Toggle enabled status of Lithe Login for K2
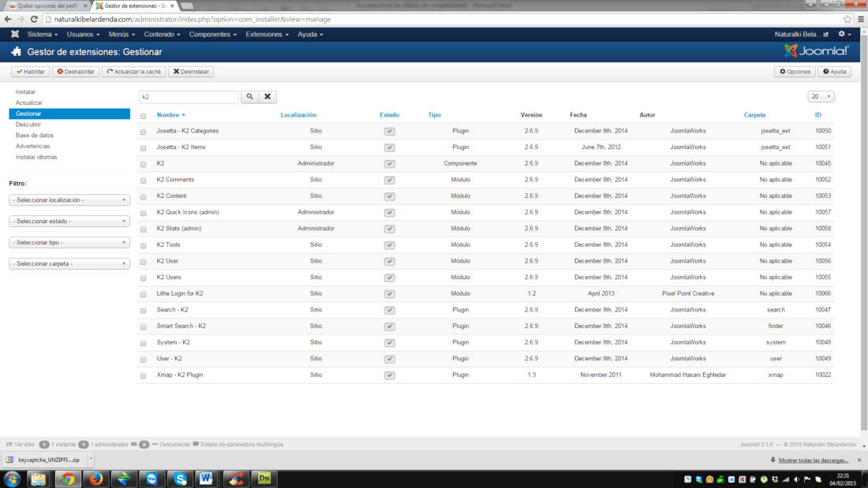The image size is (868, 488). pyautogui.click(x=390, y=294)
